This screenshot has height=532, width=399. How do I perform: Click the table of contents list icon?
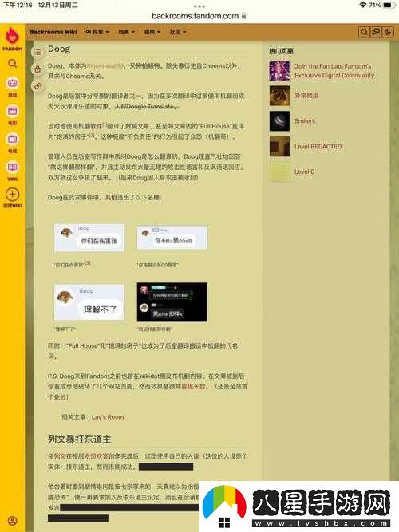(38, 52)
